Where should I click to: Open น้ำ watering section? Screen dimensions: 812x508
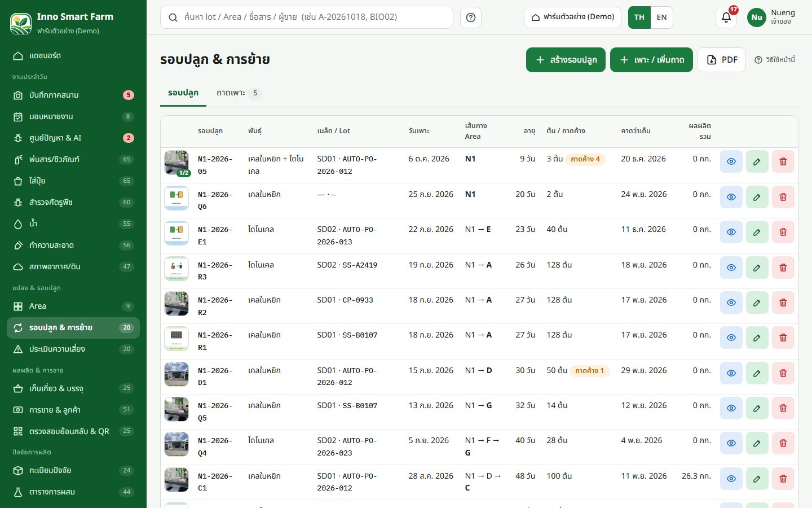click(73, 224)
